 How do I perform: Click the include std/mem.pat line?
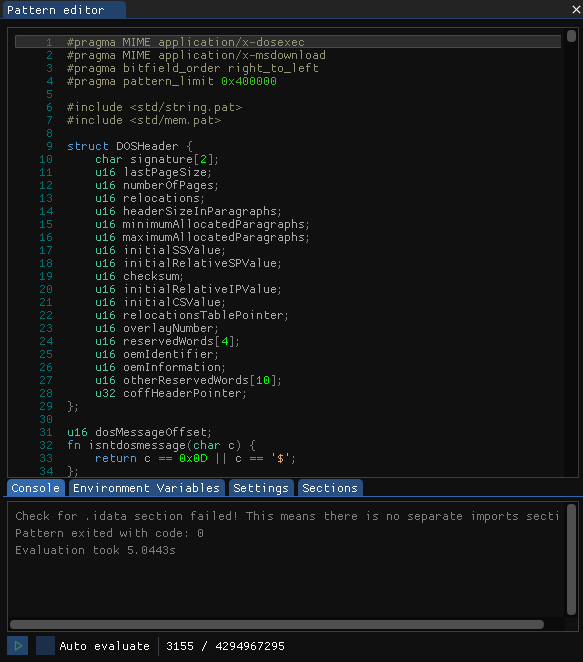point(144,120)
